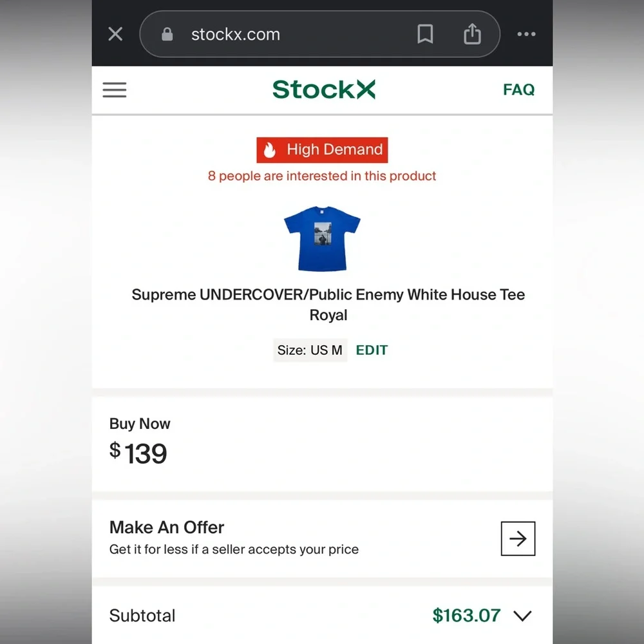This screenshot has height=644, width=644.
Task: Open the hamburger menu
Action: click(x=114, y=90)
